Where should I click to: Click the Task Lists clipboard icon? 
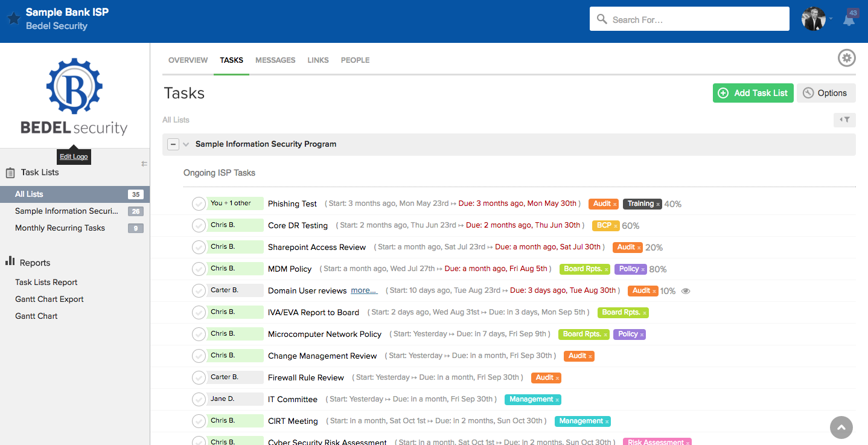tap(10, 173)
